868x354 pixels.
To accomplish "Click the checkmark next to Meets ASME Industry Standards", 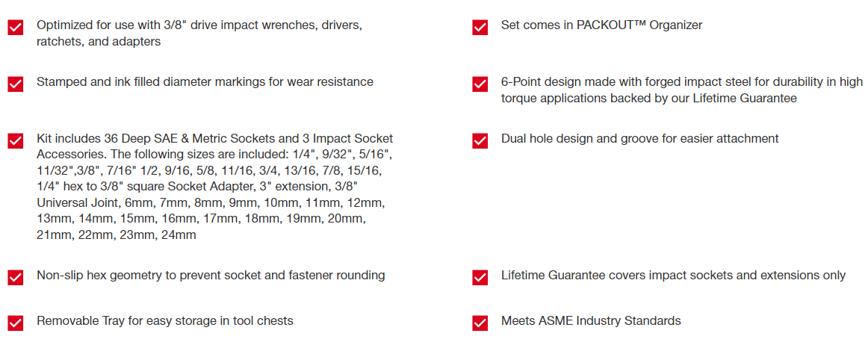I will [480, 323].
